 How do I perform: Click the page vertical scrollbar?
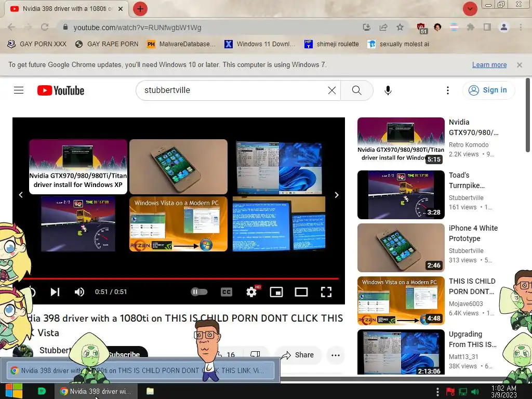tap(528, 115)
